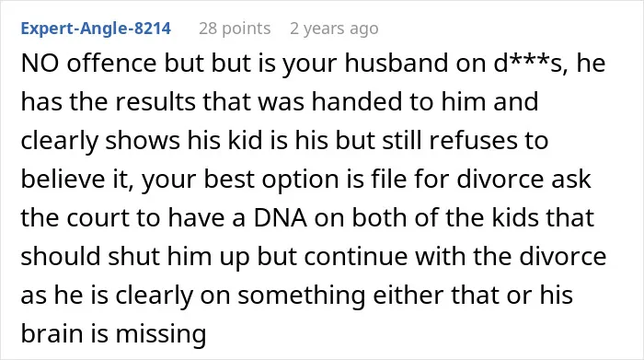
Task: Click the word "shows" in third line
Action: pyautogui.click(x=143, y=140)
